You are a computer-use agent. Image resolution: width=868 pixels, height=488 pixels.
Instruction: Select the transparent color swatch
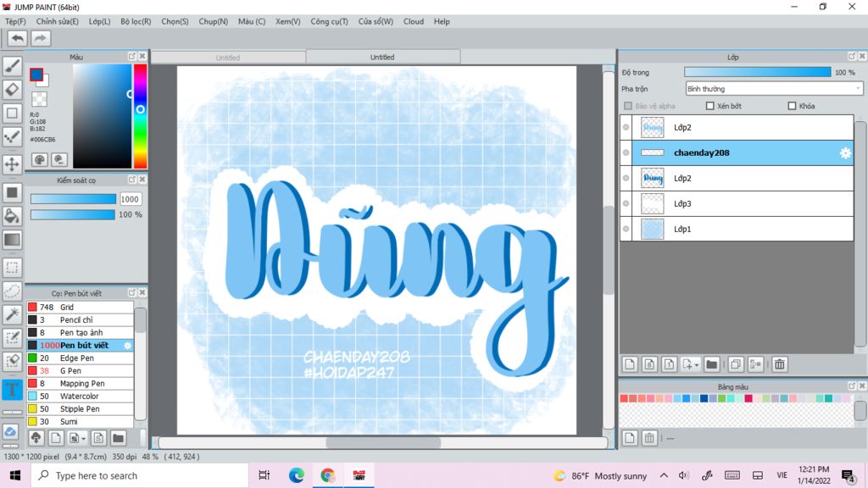[x=39, y=99]
